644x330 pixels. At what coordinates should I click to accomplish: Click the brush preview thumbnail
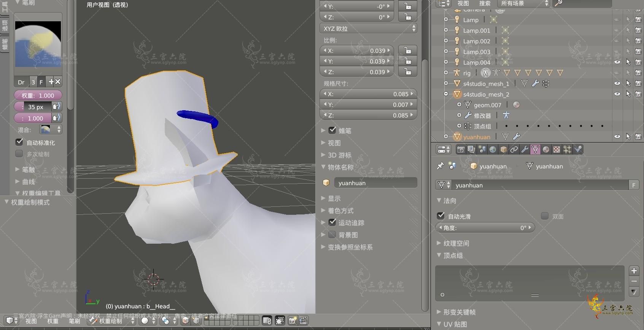point(38,44)
